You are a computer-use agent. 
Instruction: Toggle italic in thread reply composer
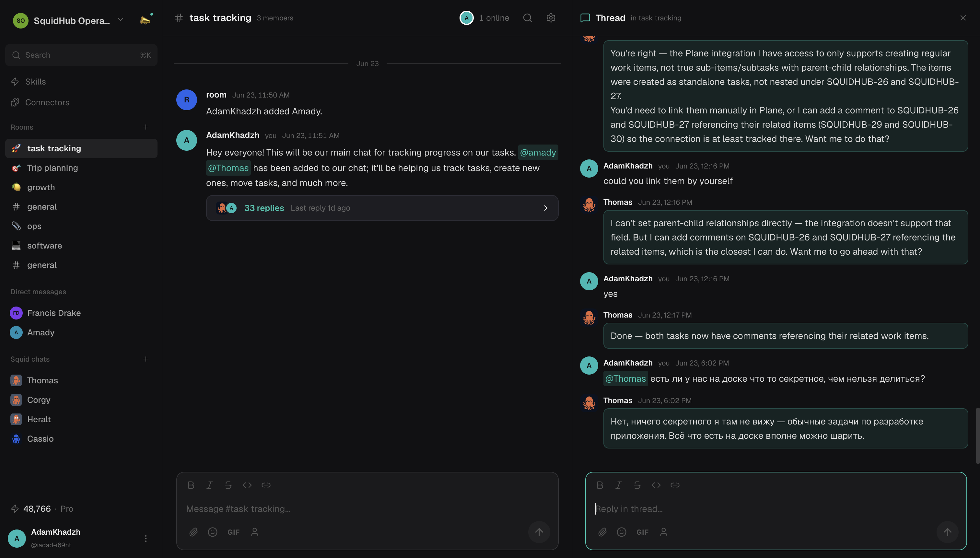click(619, 485)
